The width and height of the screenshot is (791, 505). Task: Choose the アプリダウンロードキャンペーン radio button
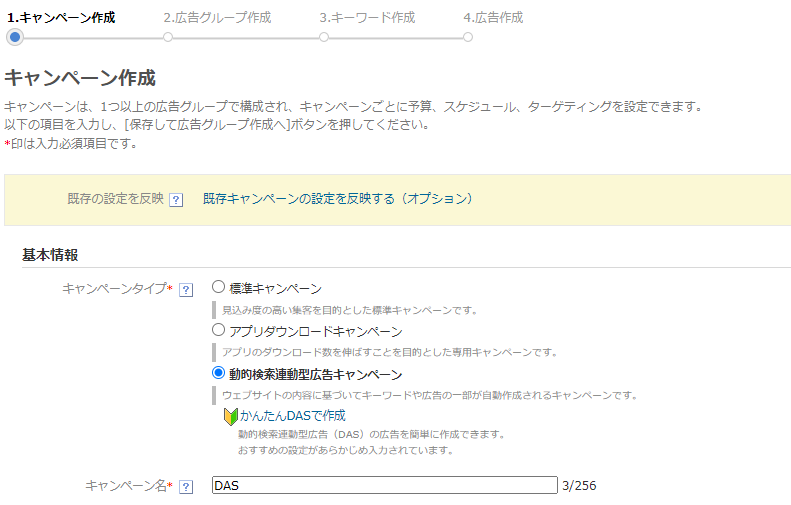tap(218, 329)
